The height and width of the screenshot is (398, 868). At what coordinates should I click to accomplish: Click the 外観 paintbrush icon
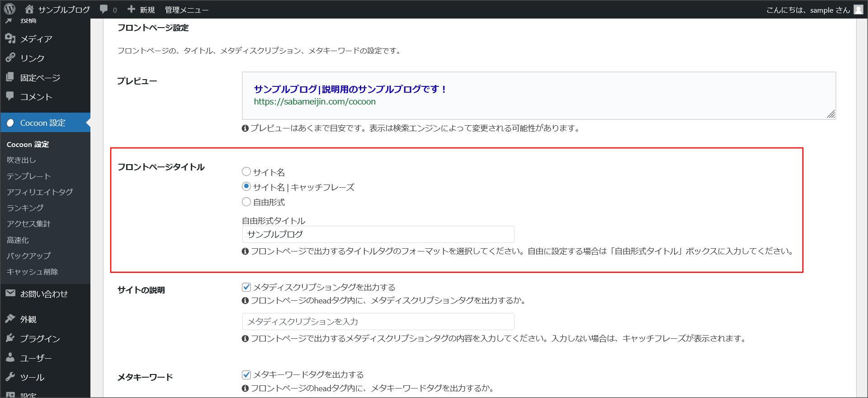(x=10, y=319)
